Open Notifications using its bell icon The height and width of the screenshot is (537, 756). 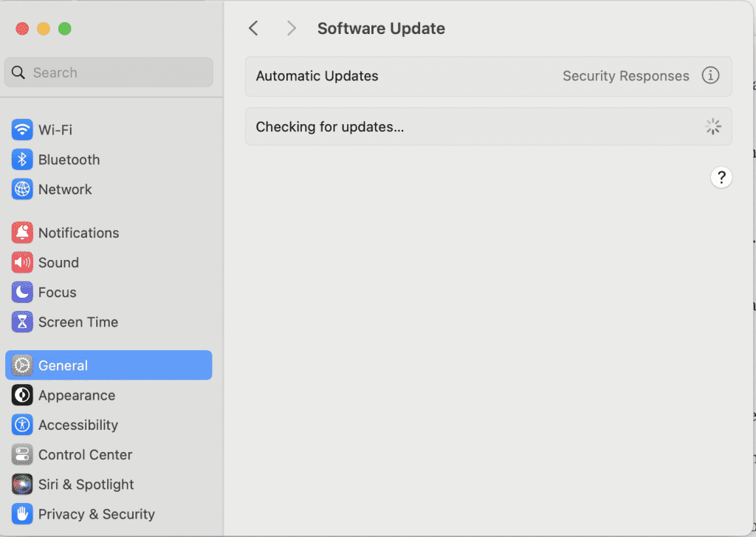coord(22,233)
